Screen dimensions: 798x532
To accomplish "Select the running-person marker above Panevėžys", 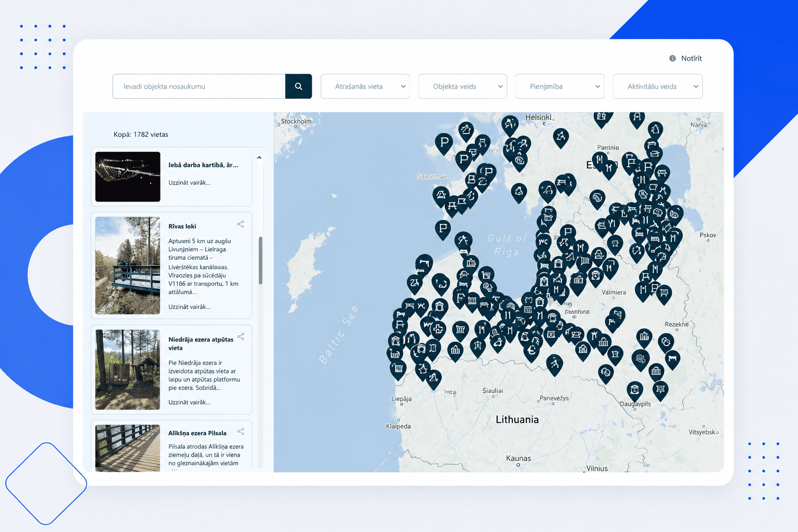I will [x=555, y=365].
